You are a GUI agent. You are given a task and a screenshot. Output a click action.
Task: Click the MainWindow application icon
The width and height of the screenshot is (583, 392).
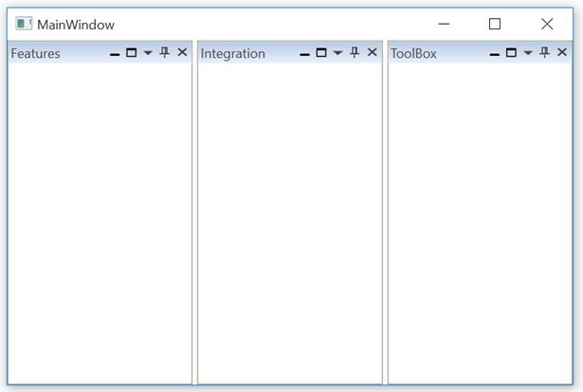tap(24, 24)
